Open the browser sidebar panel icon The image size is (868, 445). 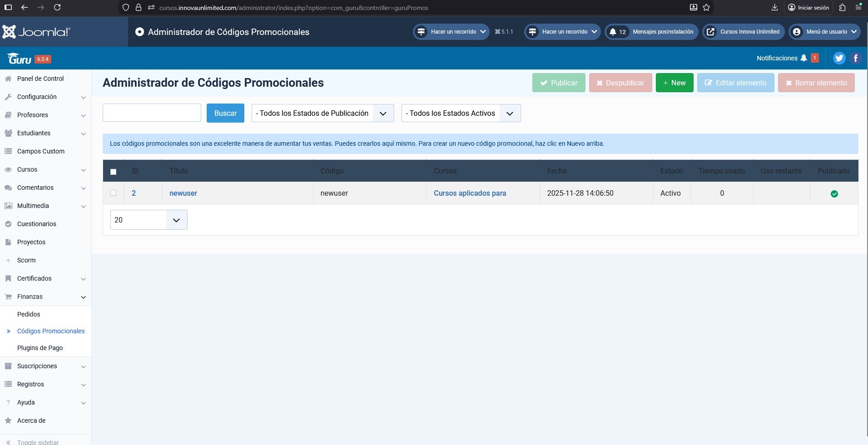point(8,7)
